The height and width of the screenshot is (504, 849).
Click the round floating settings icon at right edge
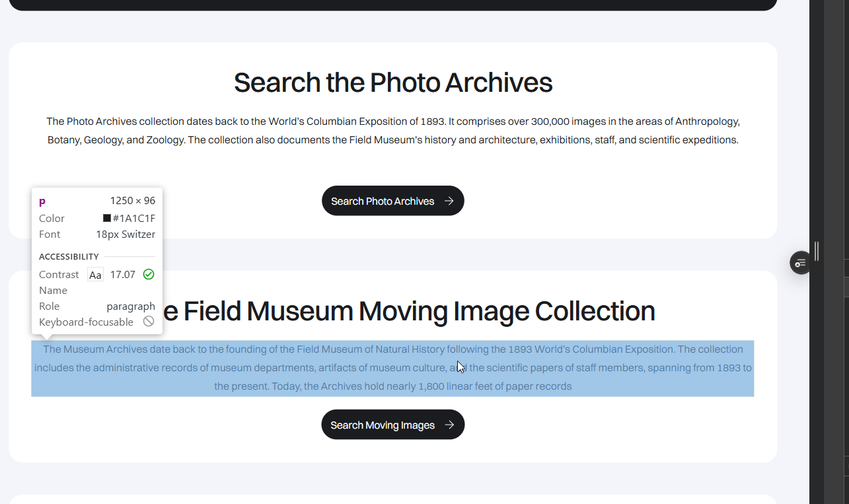coord(801,263)
